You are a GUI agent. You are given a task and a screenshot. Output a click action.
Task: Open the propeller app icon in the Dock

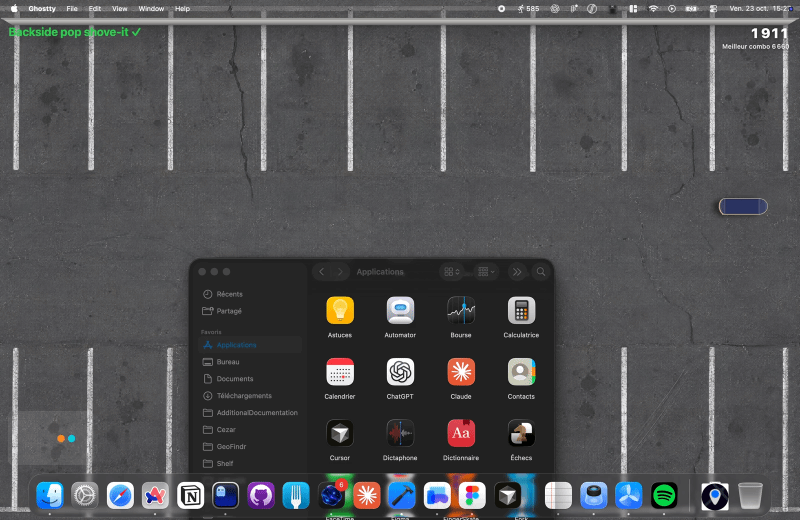(x=629, y=495)
